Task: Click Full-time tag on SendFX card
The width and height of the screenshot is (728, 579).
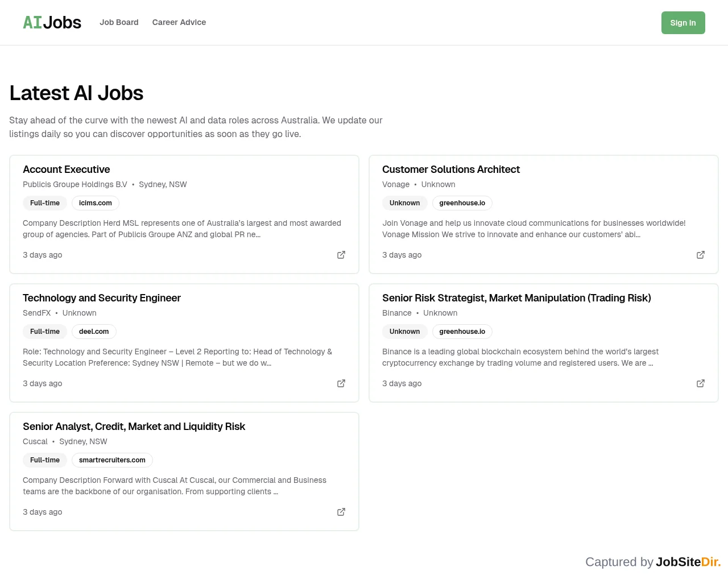Action: [x=45, y=332]
